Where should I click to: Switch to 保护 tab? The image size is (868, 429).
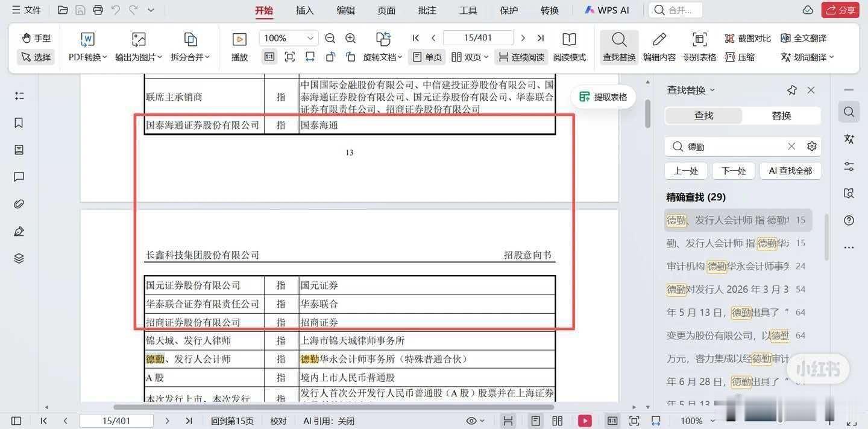coord(509,10)
